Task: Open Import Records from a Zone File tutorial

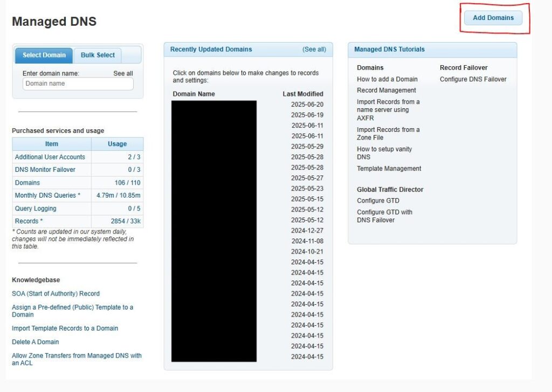Action: coord(388,133)
